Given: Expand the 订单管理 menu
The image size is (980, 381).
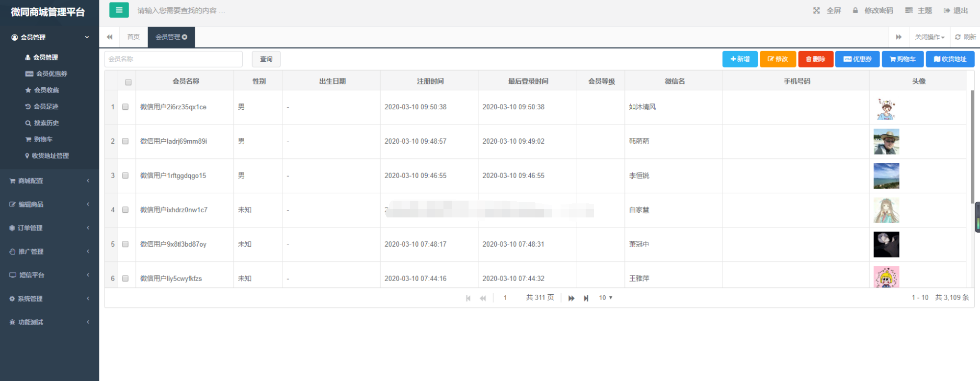Looking at the screenshot, I should [x=50, y=228].
